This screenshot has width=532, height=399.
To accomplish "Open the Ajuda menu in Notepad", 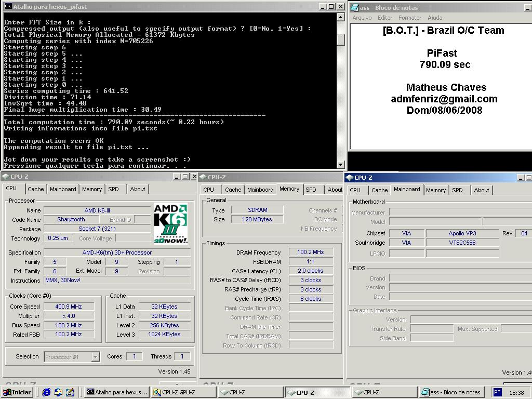I will click(435, 18).
